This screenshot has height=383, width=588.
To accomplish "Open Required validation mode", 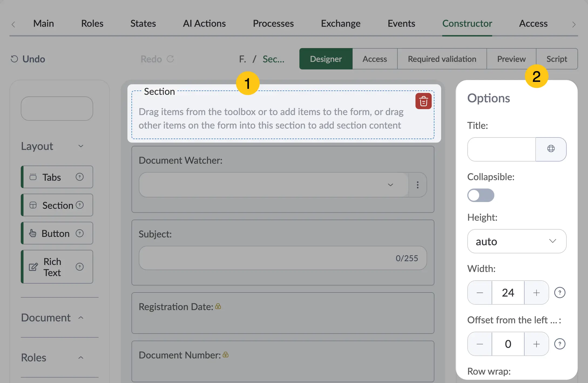I will pyautogui.click(x=442, y=59).
